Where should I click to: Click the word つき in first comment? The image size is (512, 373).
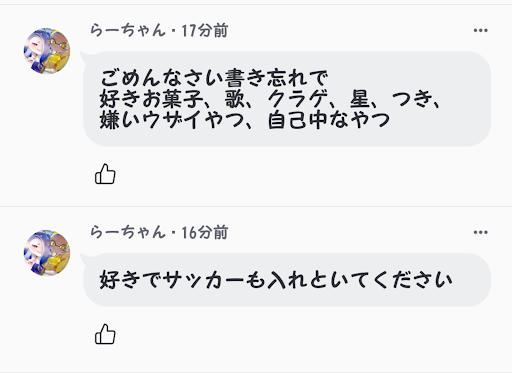pos(412,99)
